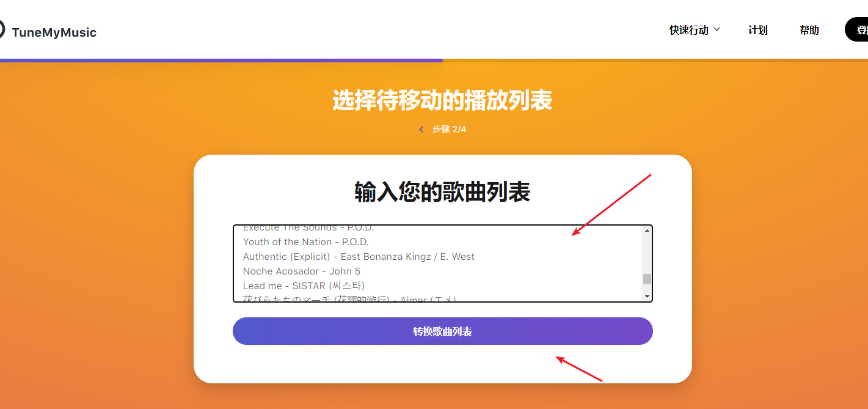Click the 步骤 2/4 step indicator text
This screenshot has width=868, height=409.
449,130
